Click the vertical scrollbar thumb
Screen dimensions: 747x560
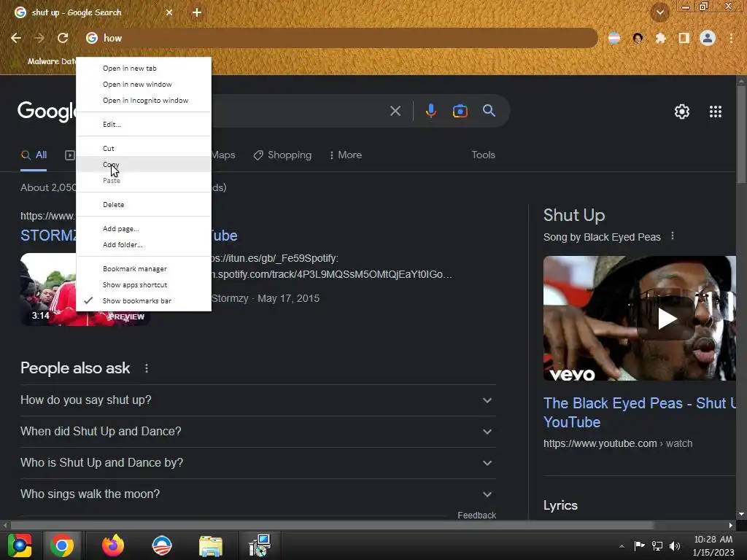click(x=741, y=134)
